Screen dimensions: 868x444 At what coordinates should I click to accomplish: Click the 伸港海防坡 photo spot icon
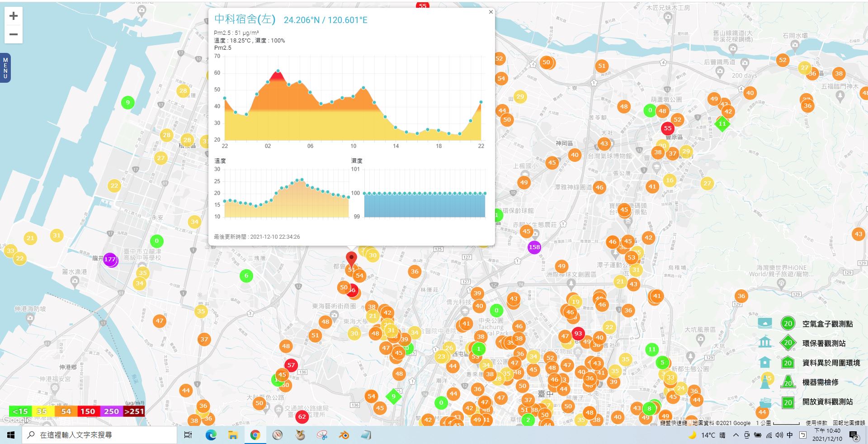pyautogui.click(x=30, y=318)
